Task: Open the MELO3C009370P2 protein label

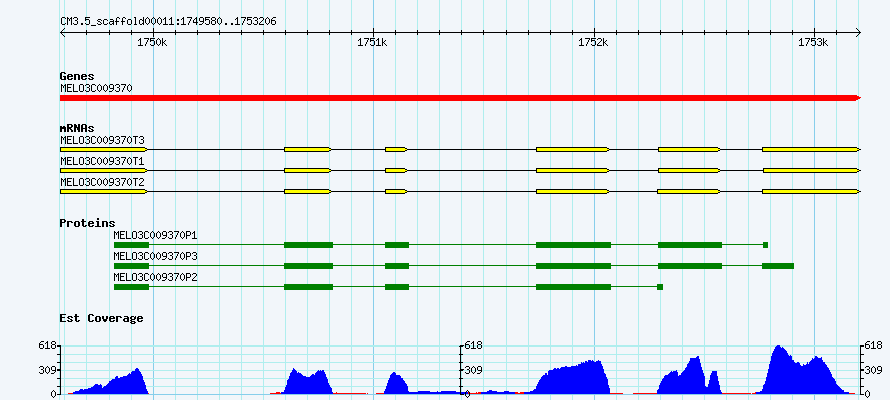Action: pos(156,277)
